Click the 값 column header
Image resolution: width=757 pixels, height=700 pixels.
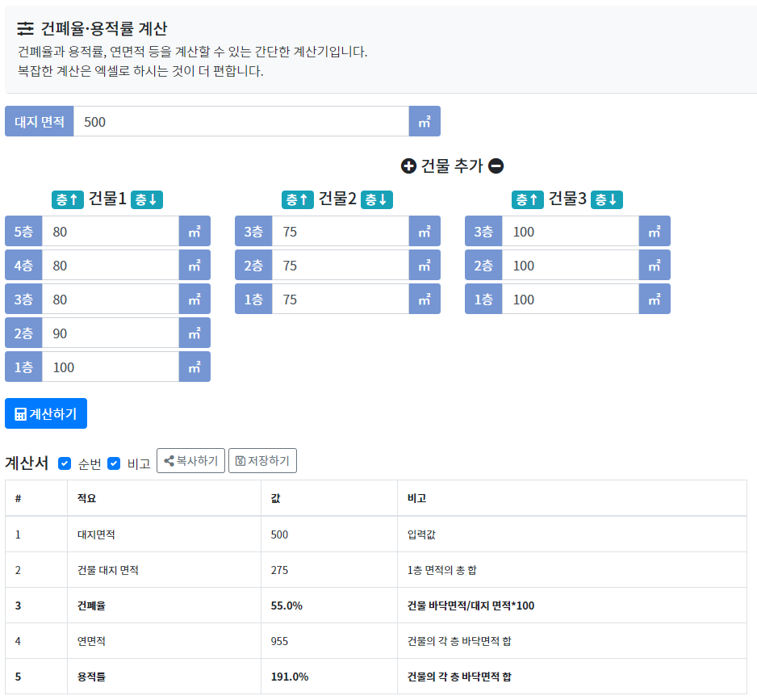(276, 498)
